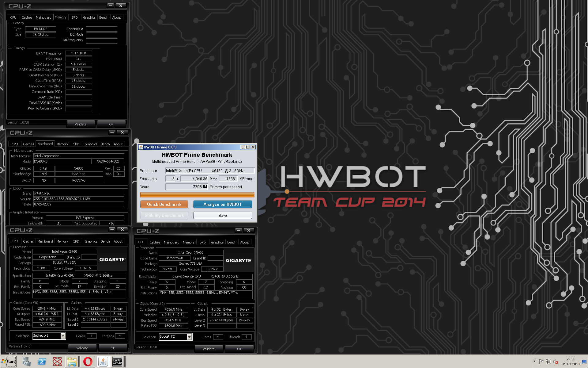
Task: Open Server Manager from the taskbar
Action: (27, 362)
